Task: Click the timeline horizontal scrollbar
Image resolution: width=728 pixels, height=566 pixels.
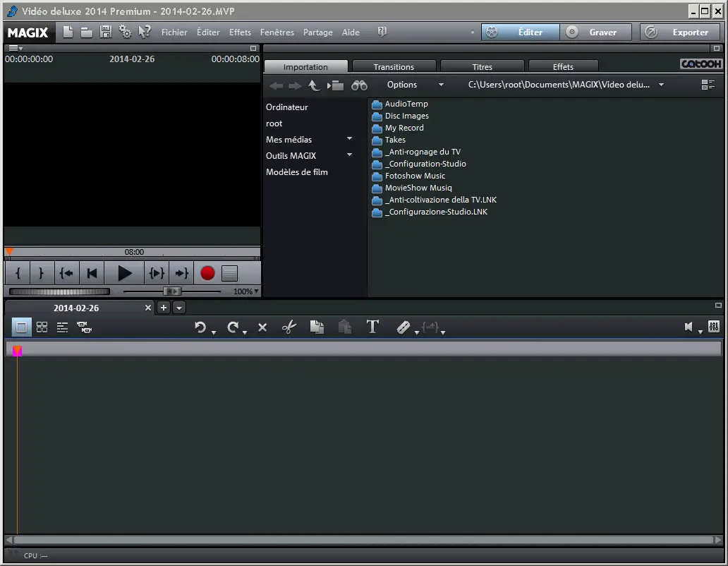Action: click(x=363, y=540)
